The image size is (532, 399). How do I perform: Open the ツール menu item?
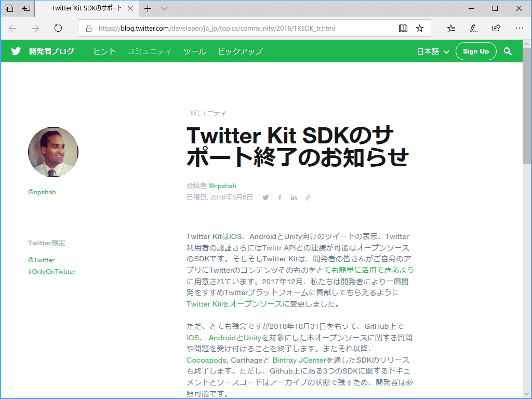tap(195, 51)
